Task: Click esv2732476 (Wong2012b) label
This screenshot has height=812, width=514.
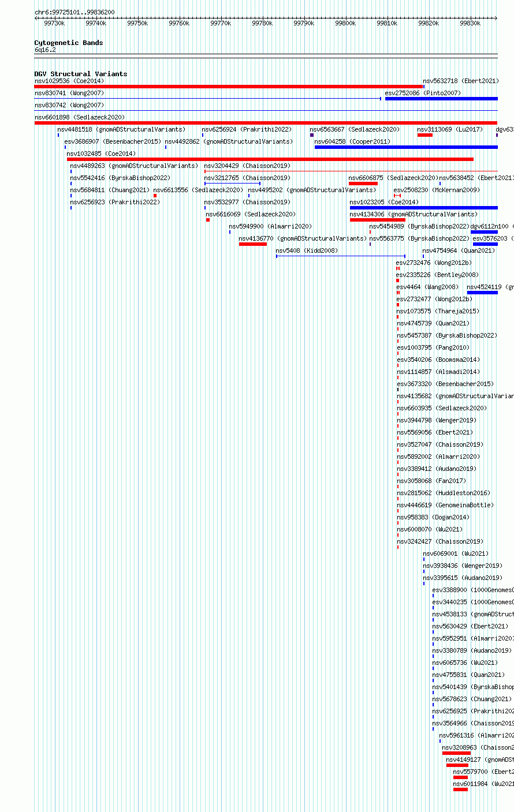Action: [x=434, y=263]
